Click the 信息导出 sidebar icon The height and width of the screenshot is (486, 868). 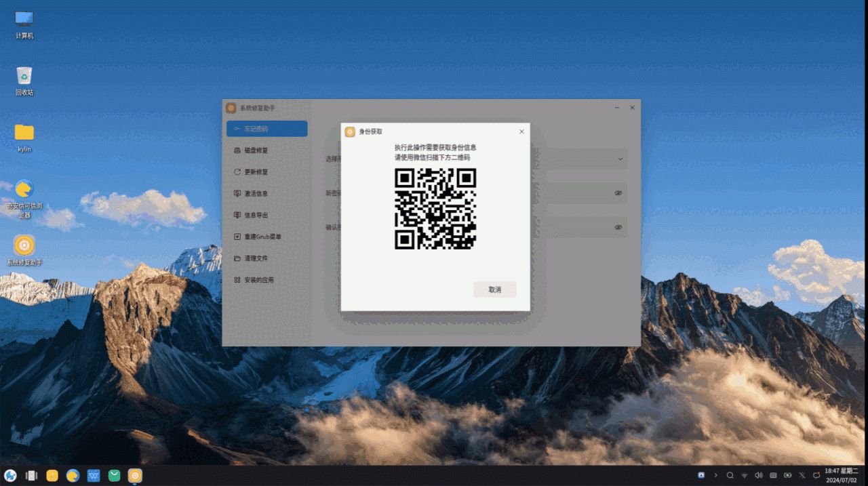pos(237,216)
